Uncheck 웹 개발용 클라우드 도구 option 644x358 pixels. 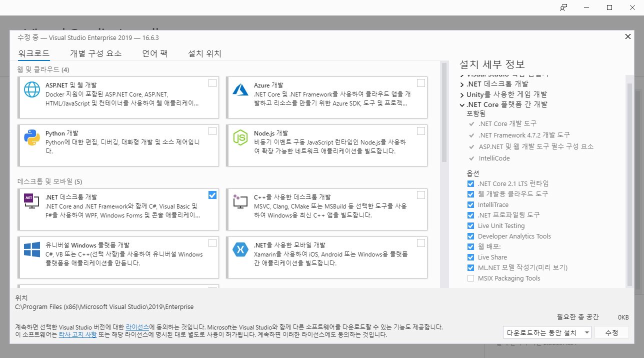coord(470,194)
